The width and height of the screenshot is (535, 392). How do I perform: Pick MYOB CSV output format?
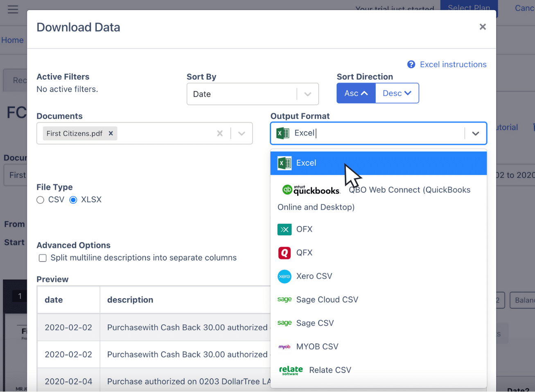click(x=379, y=347)
